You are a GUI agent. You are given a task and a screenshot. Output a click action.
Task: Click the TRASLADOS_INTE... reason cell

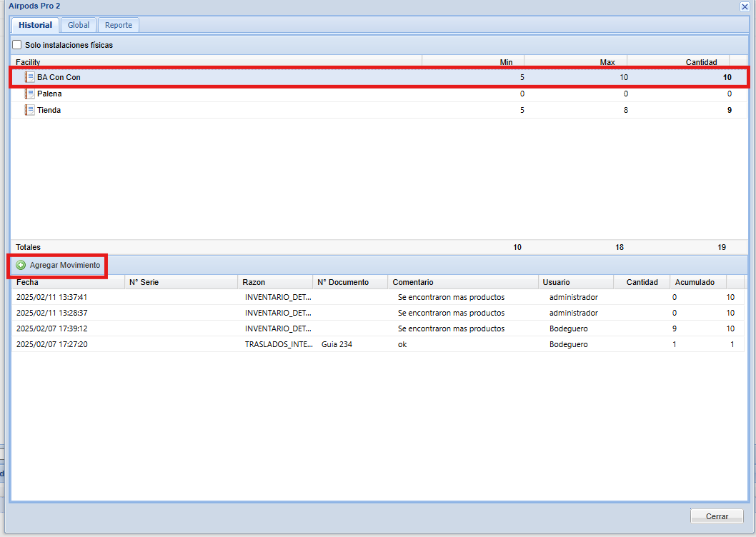click(279, 344)
